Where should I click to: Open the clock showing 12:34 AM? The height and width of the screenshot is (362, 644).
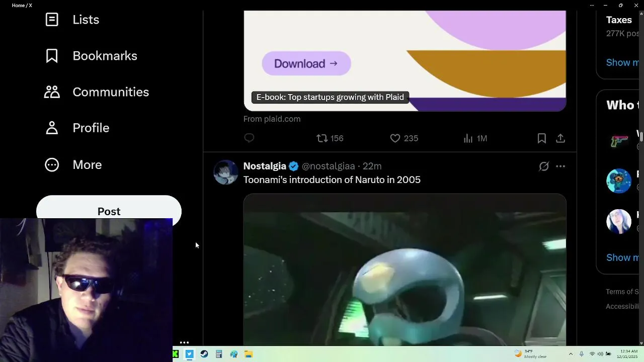coord(627,354)
